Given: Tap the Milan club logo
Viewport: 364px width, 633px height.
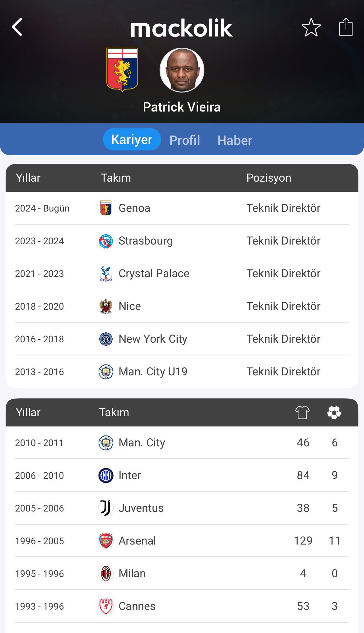Looking at the screenshot, I should [106, 574].
